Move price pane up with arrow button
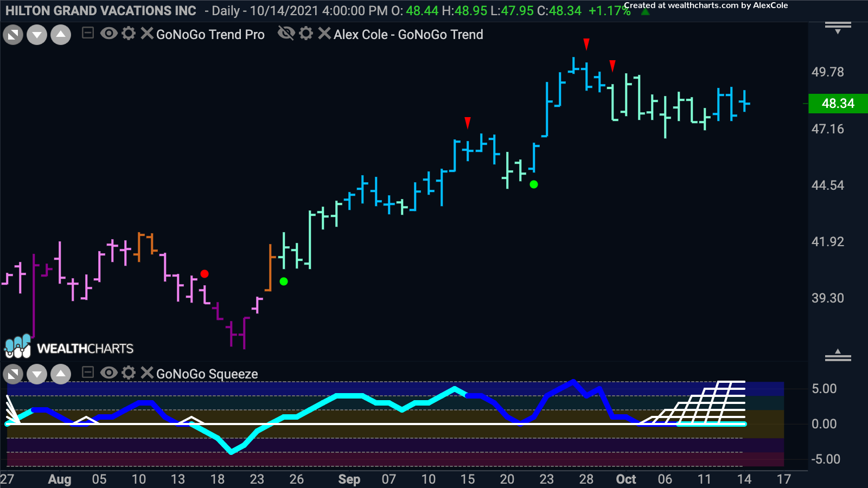 [61, 35]
